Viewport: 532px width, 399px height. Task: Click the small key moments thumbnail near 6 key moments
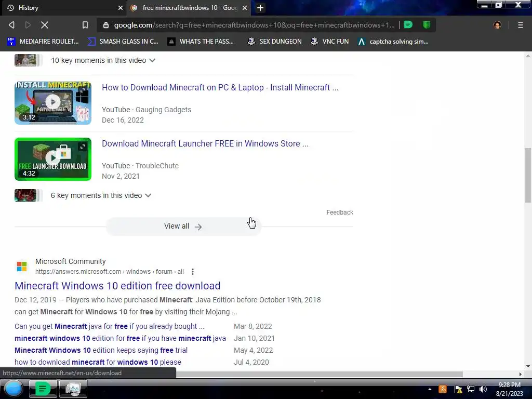point(26,195)
